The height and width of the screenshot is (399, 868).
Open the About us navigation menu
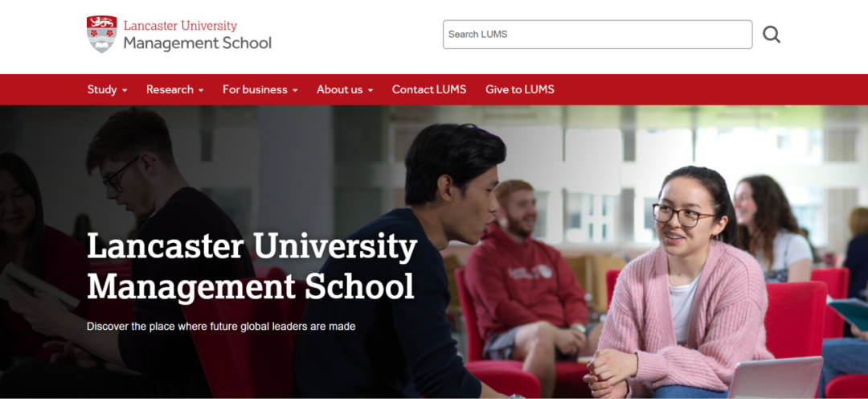345,89
